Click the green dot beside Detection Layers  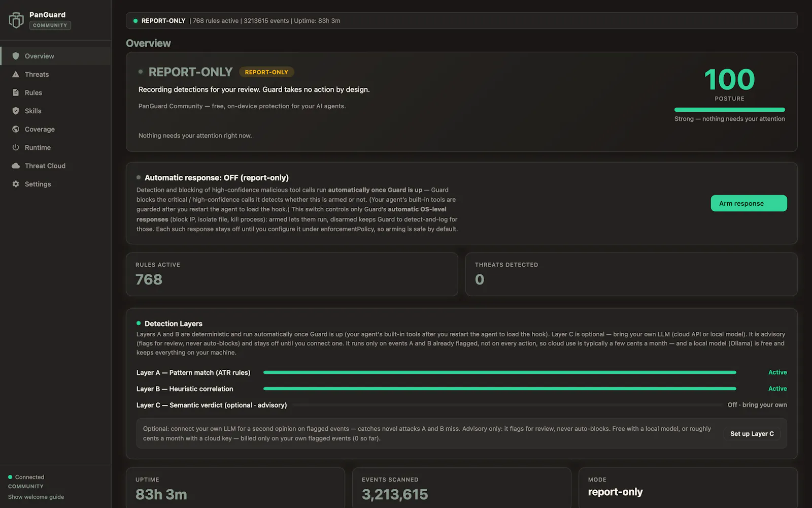coord(139,323)
